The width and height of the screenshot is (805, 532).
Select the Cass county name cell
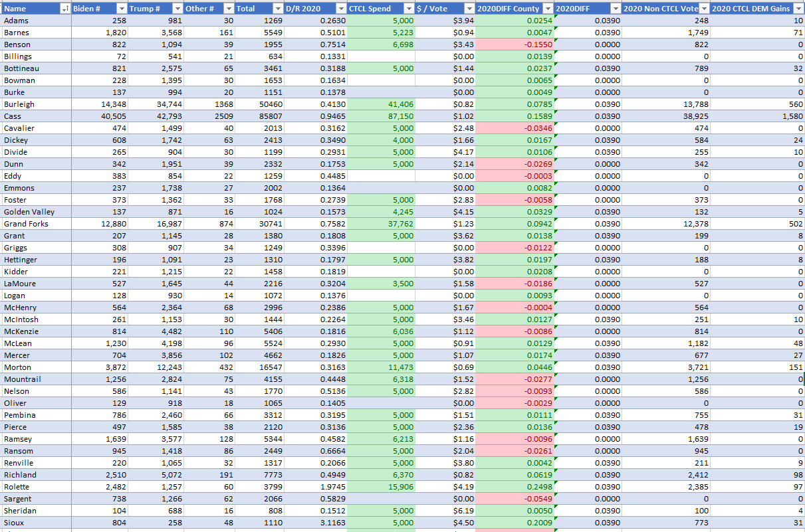coord(36,116)
